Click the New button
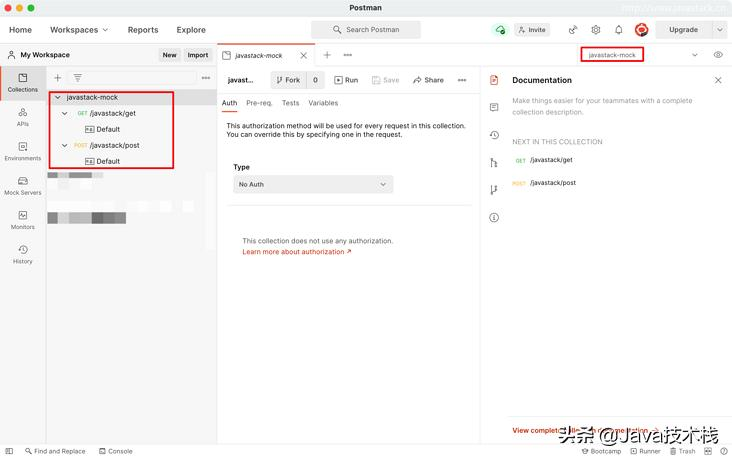The image size is (732, 458). click(169, 55)
